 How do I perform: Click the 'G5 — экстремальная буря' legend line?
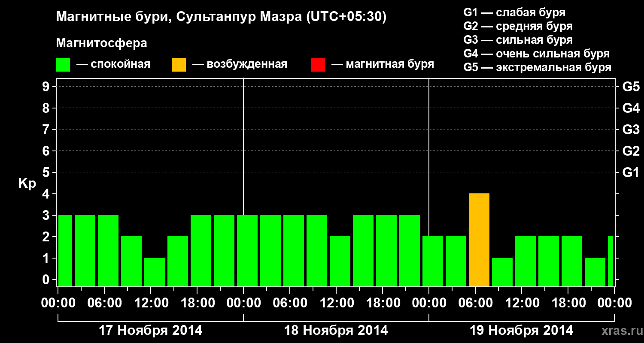pyautogui.click(x=538, y=67)
